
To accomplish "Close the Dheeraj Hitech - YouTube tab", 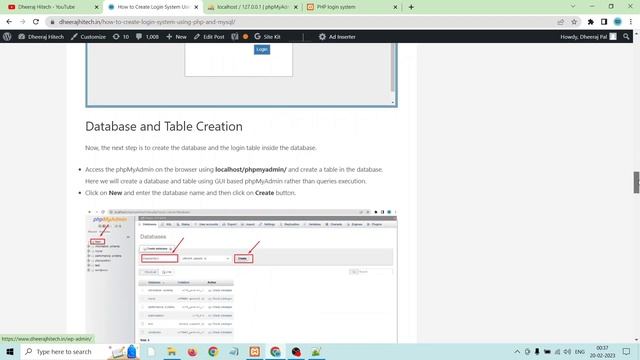I will tap(97, 7).
